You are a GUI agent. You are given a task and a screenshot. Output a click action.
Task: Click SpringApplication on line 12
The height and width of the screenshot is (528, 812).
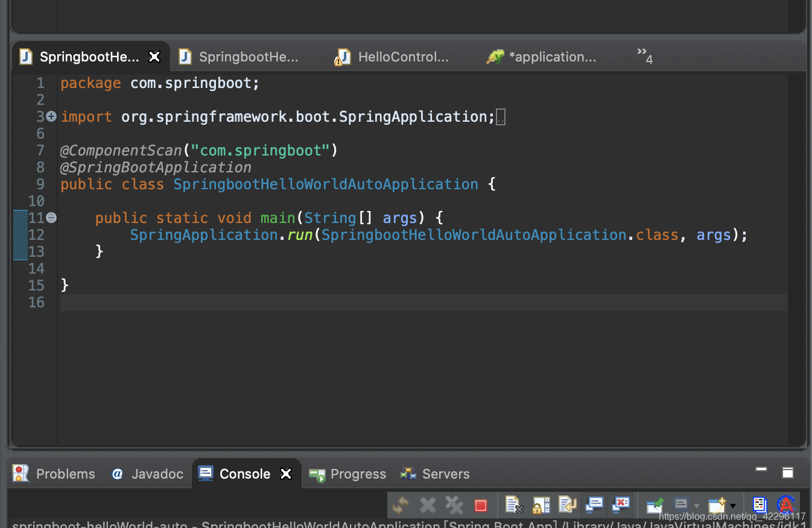click(204, 234)
